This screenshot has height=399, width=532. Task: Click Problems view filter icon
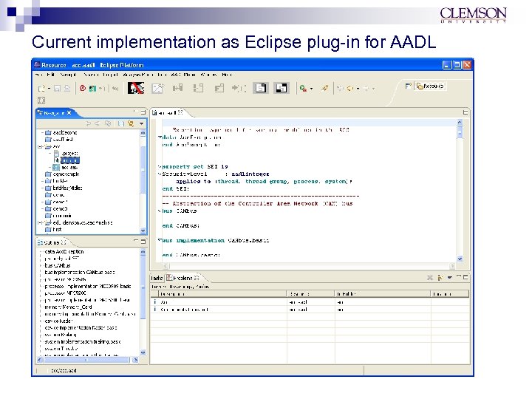pos(440,278)
